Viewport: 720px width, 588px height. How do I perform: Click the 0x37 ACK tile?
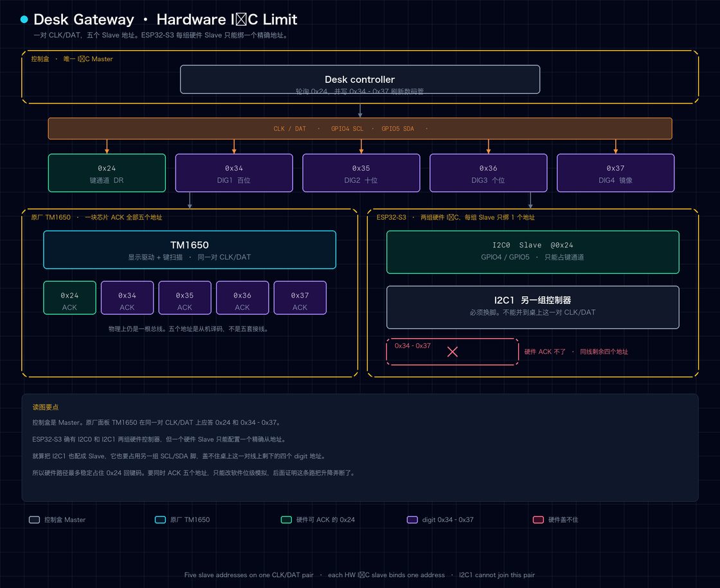coord(300,298)
